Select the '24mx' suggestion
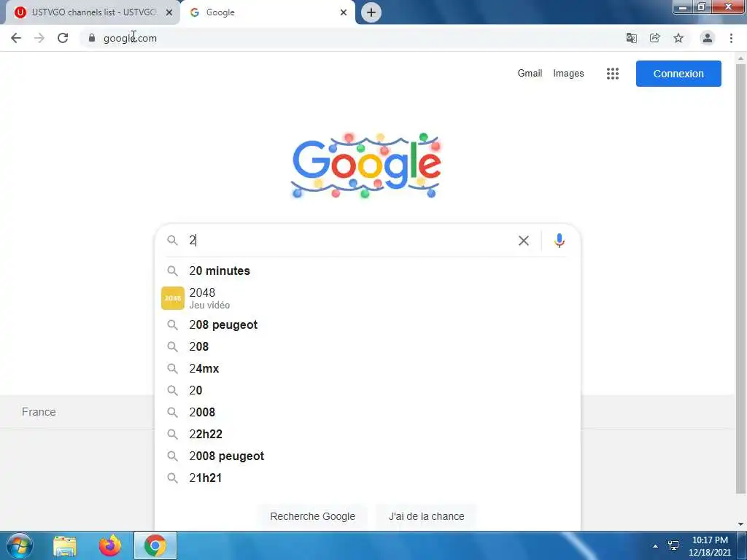This screenshot has width=747, height=560. point(368,368)
